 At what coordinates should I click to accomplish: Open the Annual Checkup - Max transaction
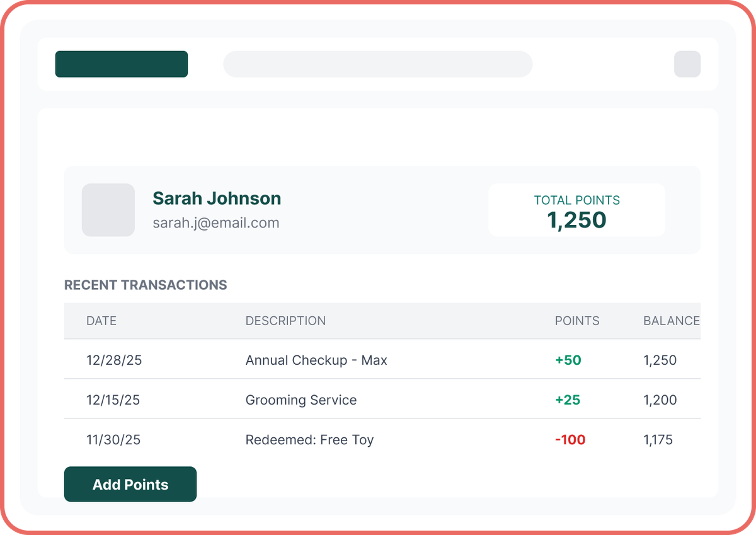click(316, 360)
